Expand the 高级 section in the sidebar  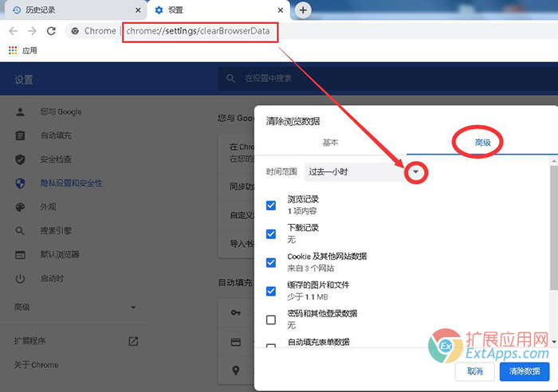point(75,307)
